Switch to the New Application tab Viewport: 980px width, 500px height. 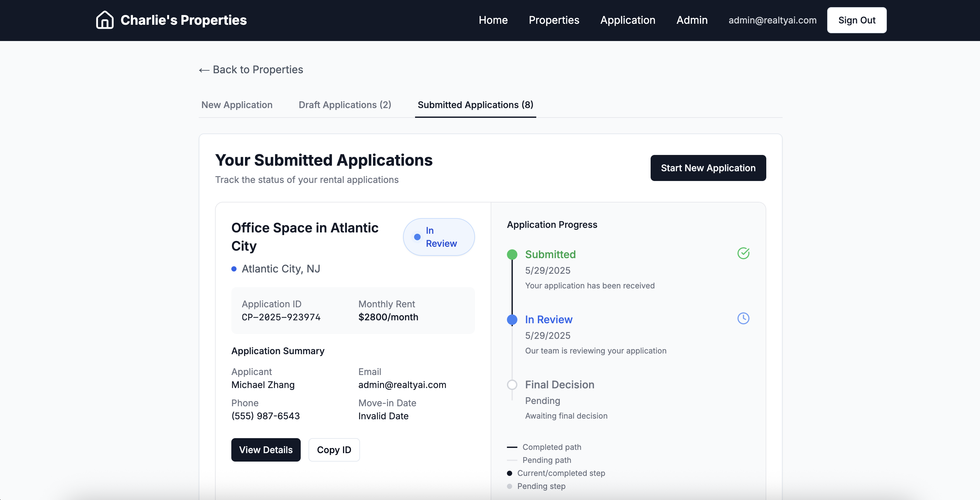tap(237, 105)
